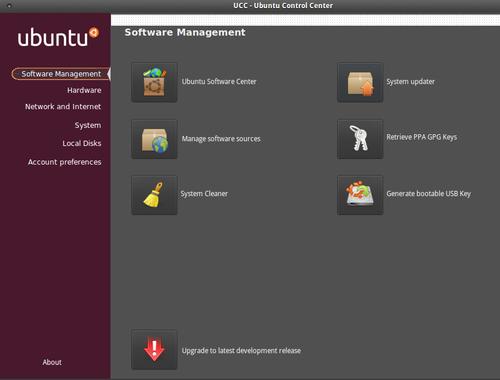The width and height of the screenshot is (500, 380).
Task: Click the red Upgrade to development release icon
Action: 154,350
